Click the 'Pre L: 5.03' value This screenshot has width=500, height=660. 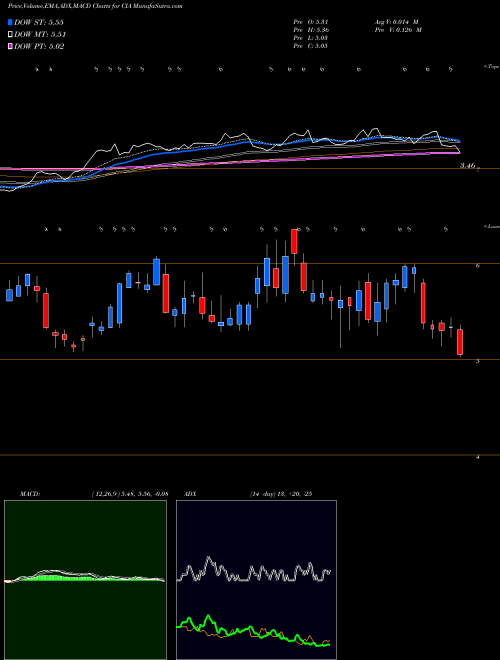[x=311, y=38]
